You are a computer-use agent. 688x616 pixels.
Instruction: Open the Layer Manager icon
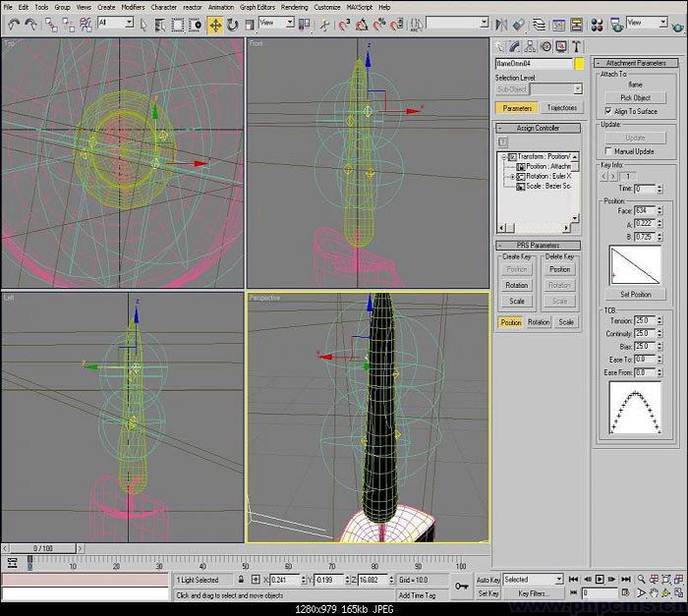point(540,25)
